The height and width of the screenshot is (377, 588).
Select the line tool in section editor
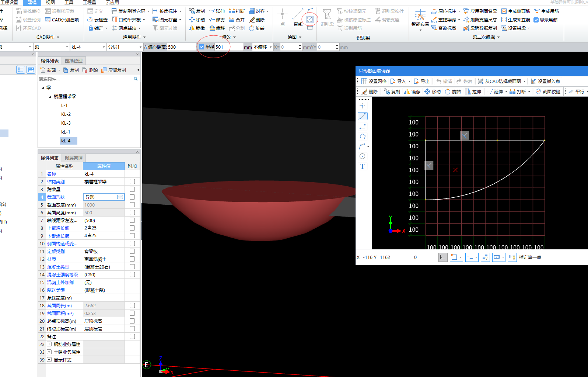363,116
